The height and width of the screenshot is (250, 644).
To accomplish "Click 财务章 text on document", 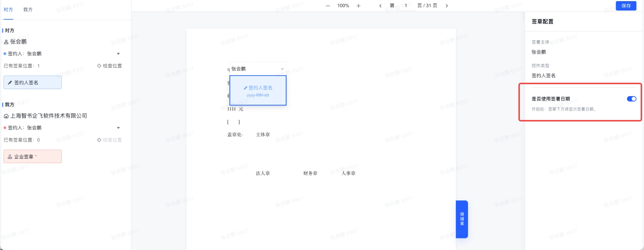I will 310,173.
